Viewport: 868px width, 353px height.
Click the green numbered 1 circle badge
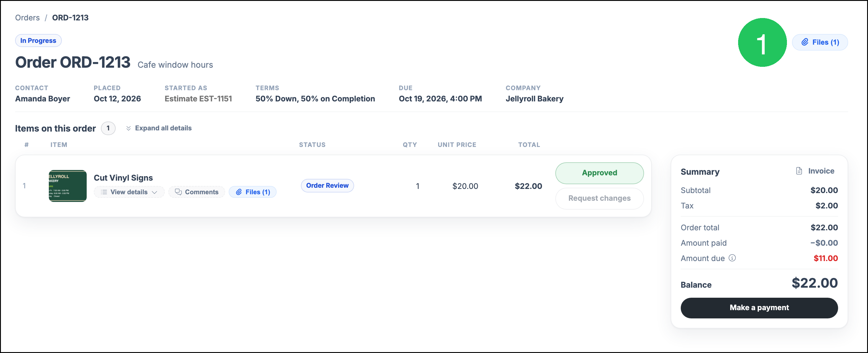pyautogui.click(x=762, y=43)
